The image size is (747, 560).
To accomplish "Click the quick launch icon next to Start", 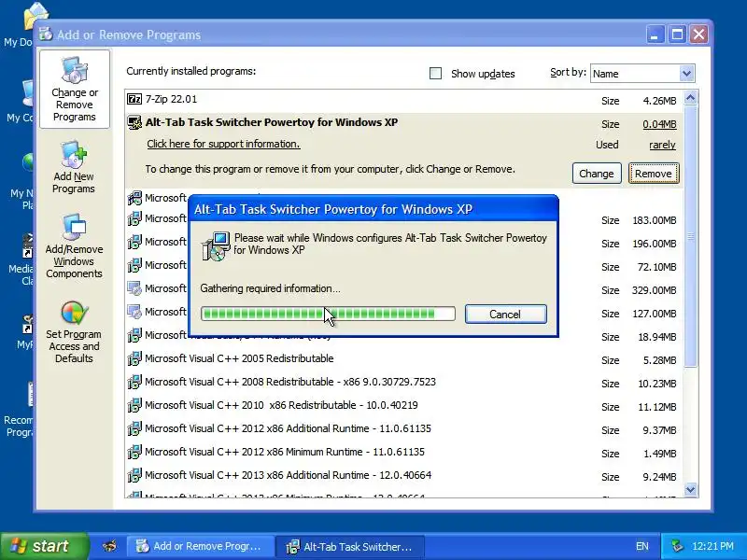I will (109, 546).
